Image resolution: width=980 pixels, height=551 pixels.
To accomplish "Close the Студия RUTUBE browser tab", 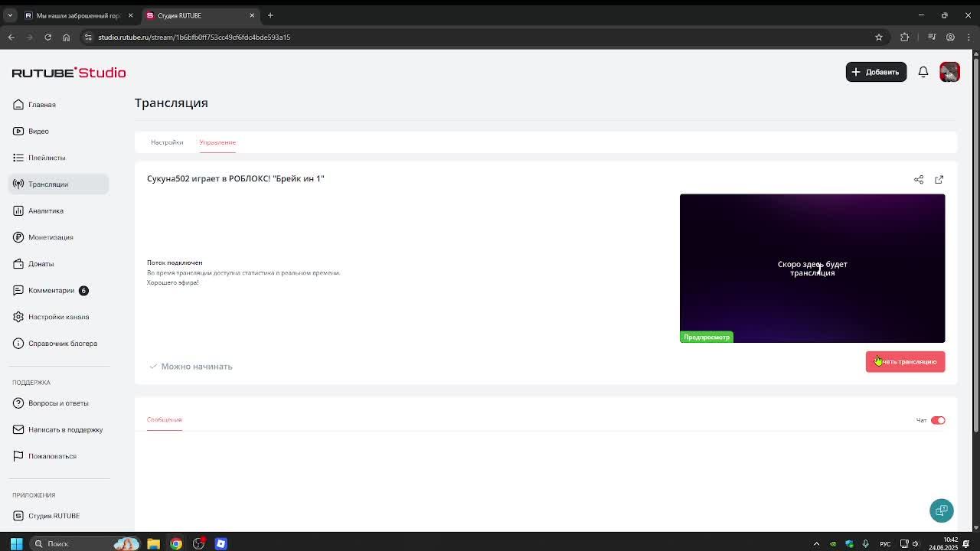I will tap(252, 15).
